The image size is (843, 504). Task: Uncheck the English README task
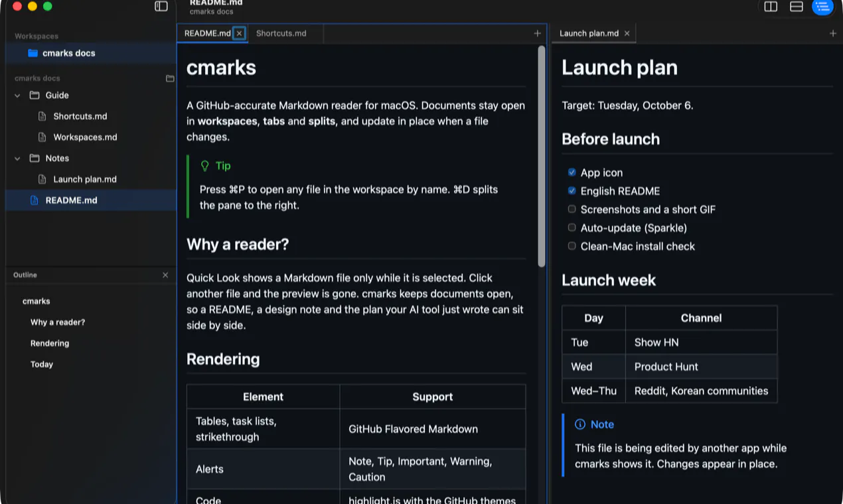(572, 191)
